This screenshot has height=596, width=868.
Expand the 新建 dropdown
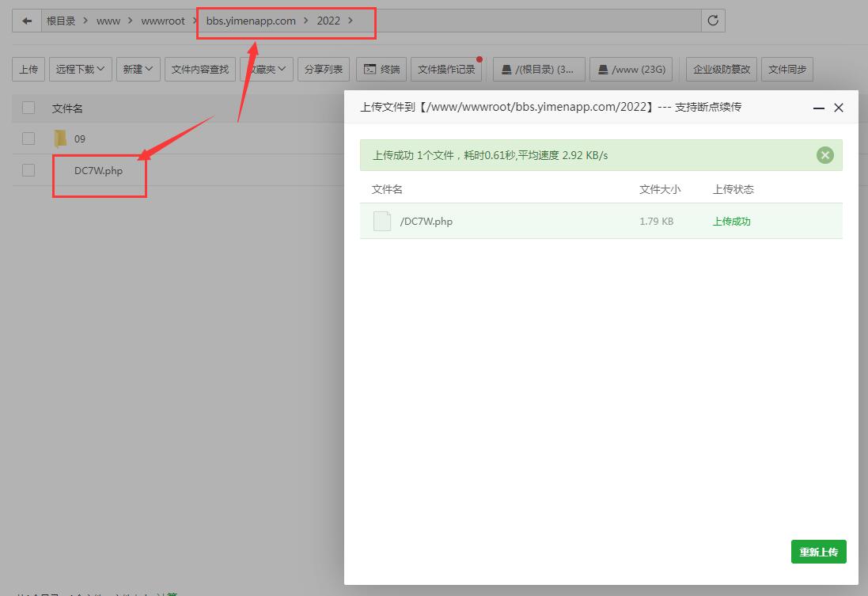pyautogui.click(x=138, y=69)
